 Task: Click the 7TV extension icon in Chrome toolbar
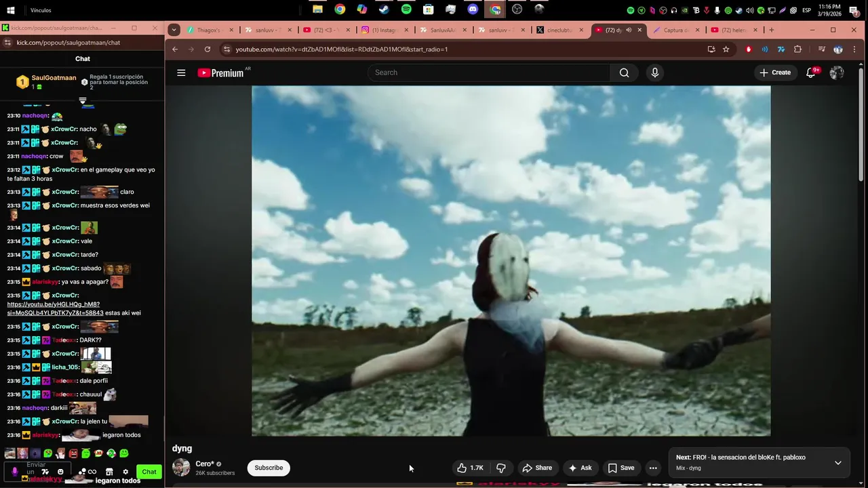(781, 49)
